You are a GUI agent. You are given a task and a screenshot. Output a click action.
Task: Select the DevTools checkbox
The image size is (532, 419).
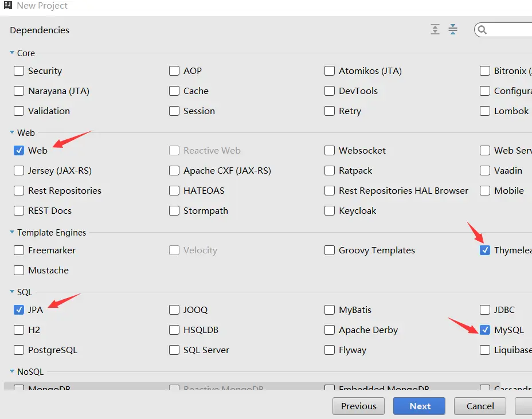pyautogui.click(x=330, y=91)
